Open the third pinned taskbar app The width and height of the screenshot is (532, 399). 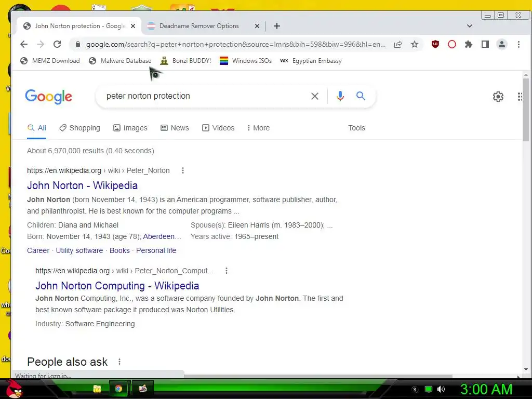142,389
